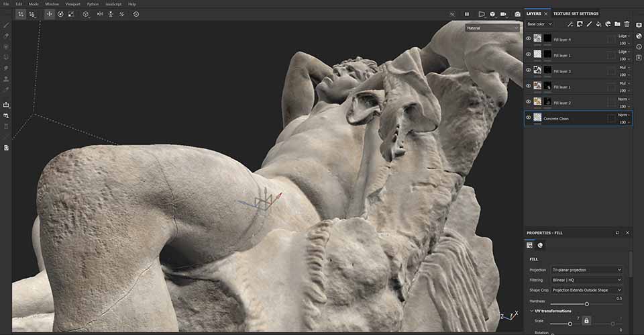
Task: Open the Filtering dropdown Bilinear HQ
Action: click(586, 280)
